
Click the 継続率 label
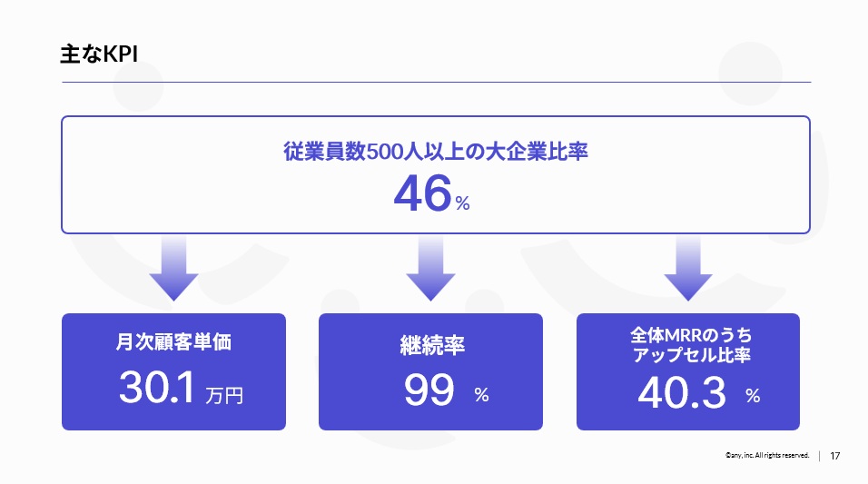432,345
